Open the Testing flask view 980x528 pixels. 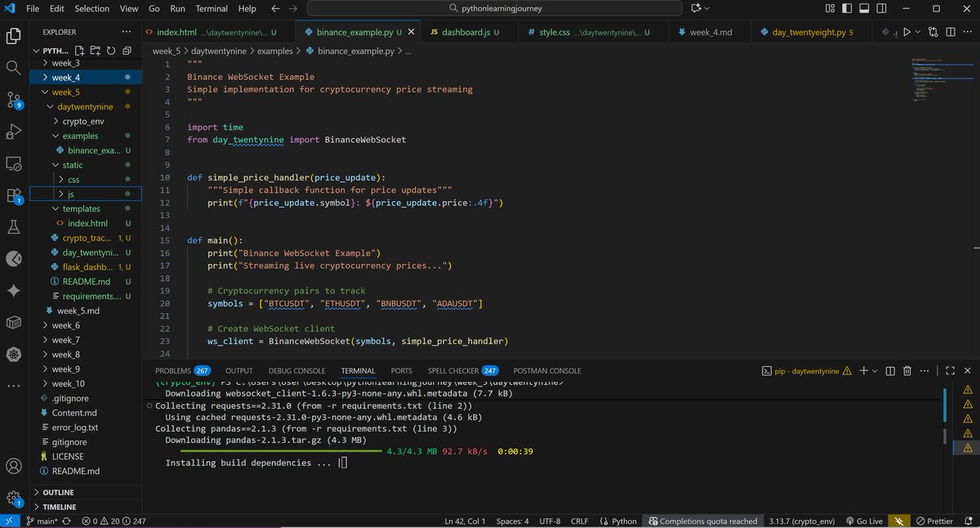(13, 226)
